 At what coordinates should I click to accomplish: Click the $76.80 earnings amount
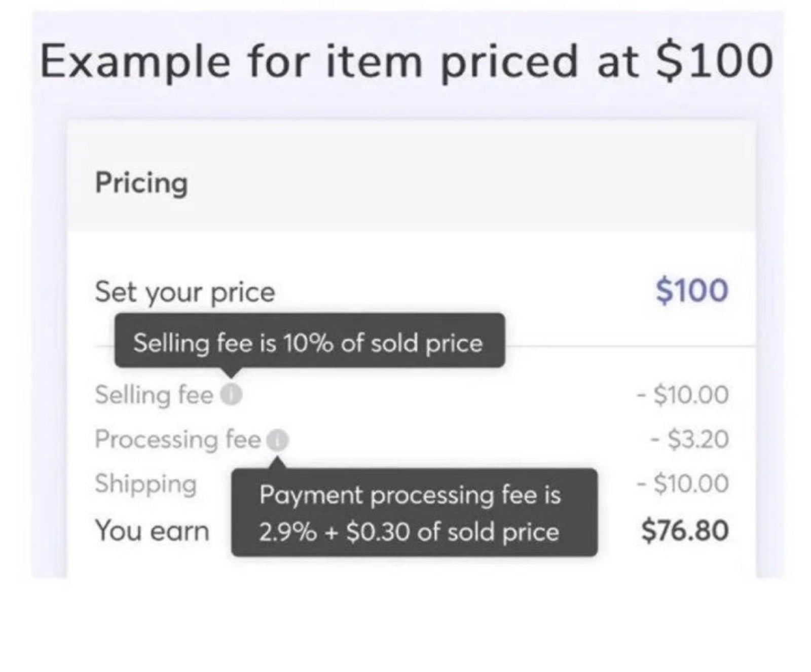pyautogui.click(x=685, y=531)
